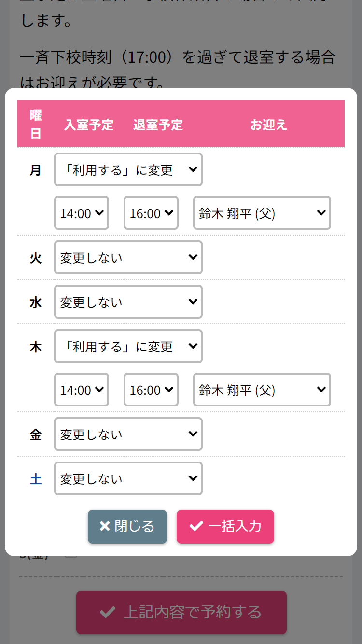Open Thursday exit time 16:00 dropdown
Screen dimensions: 362x644
(151, 390)
